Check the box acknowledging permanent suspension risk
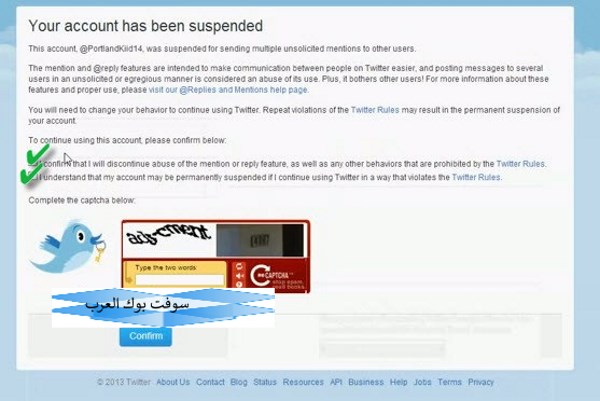The height and width of the screenshot is (401, 600). pos(33,177)
